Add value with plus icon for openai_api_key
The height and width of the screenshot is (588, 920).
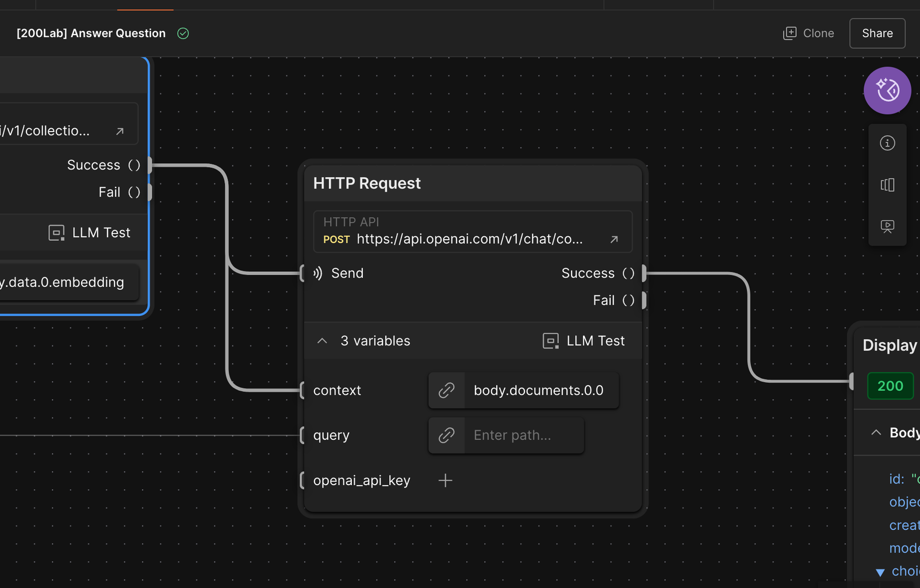pyautogui.click(x=445, y=481)
